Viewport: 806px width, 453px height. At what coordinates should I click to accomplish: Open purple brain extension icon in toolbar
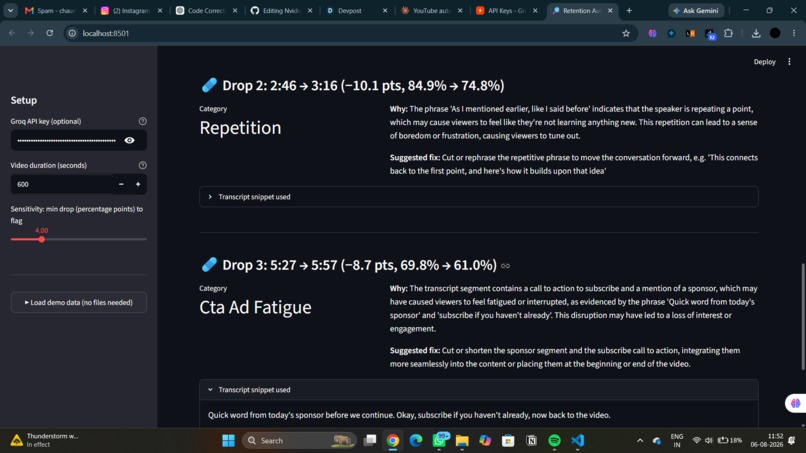[x=652, y=33]
